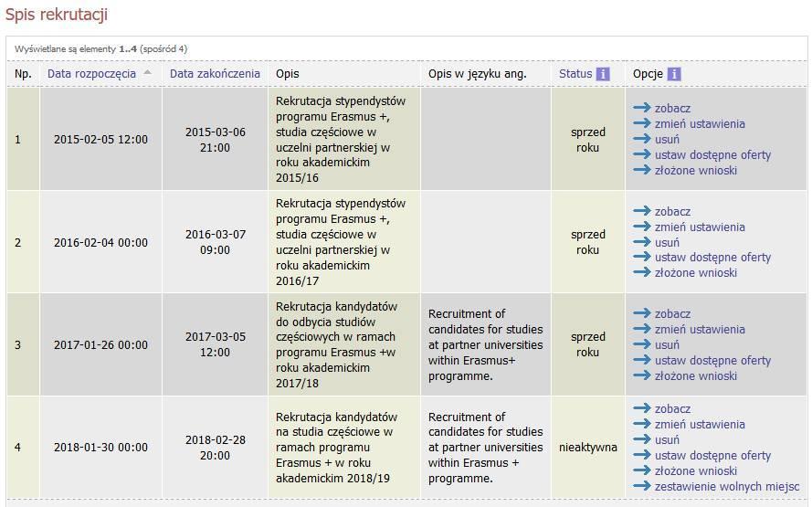The width and height of the screenshot is (812, 507).
Task: Click 'zmień ustawienia' for 2015/16 recruitment
Action: point(700,123)
